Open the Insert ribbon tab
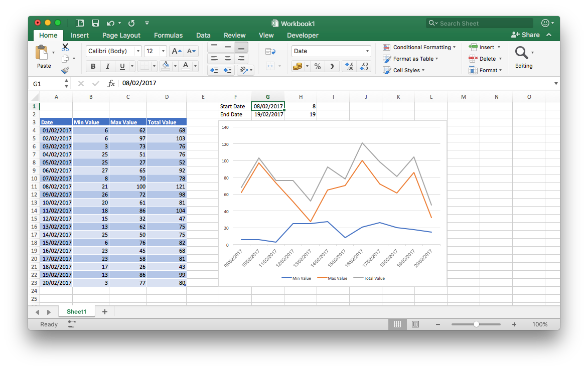The image size is (588, 370). coord(80,35)
